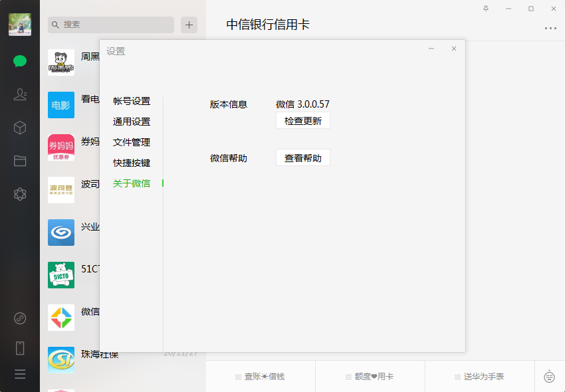This screenshot has height=392, width=565.
Task: Open the Files folder icon in sidebar
Action: [x=20, y=161]
